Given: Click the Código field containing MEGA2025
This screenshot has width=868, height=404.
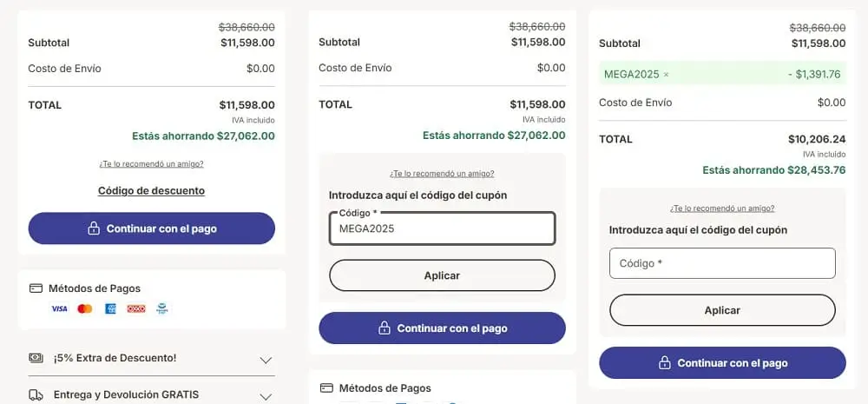Looking at the screenshot, I should point(443,228).
